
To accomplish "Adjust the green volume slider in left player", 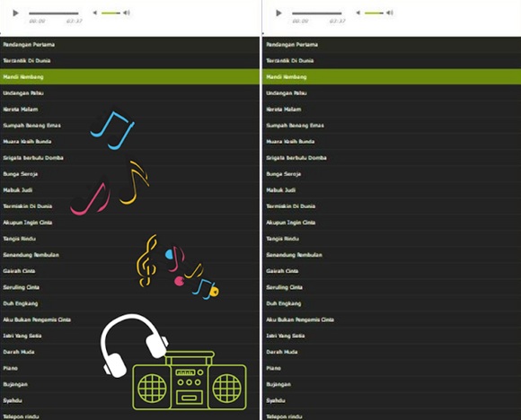I will pyautogui.click(x=110, y=13).
